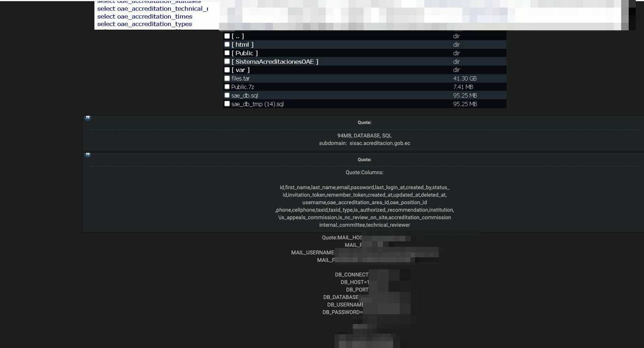Click the 'select oae_accreditation_technical_' query line
This screenshot has height=348, width=644.
153,9
